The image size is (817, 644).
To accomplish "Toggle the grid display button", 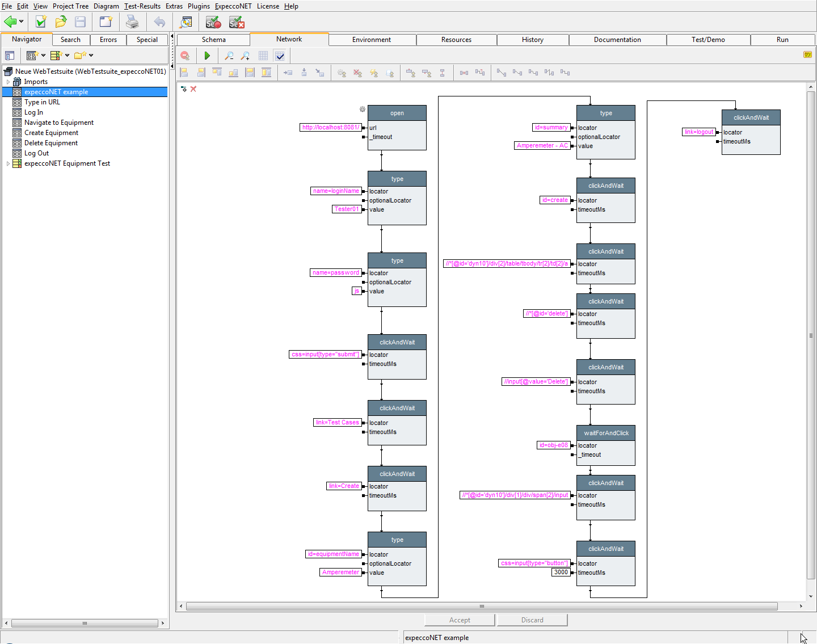I will (x=263, y=56).
